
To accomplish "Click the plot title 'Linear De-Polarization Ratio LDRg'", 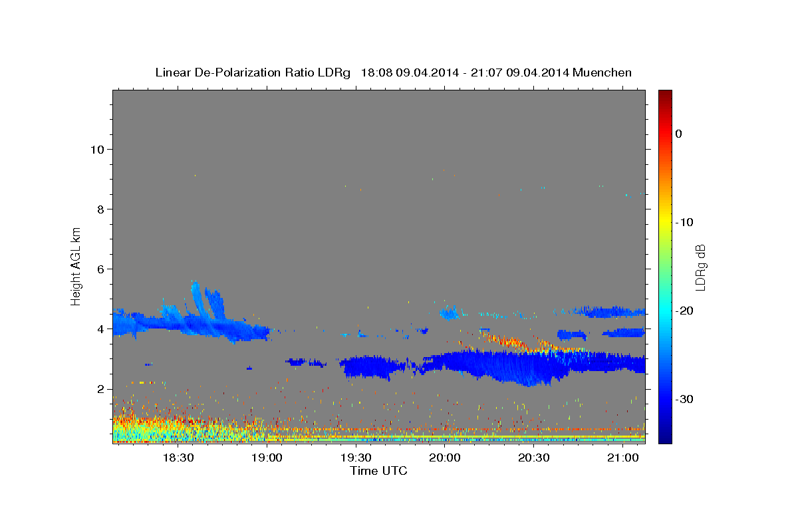I will pos(253,72).
